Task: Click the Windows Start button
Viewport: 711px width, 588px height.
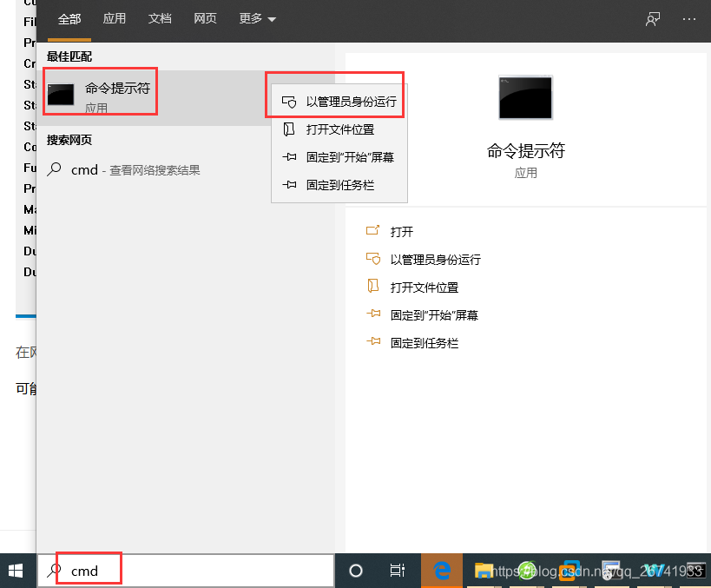Action: (14, 571)
